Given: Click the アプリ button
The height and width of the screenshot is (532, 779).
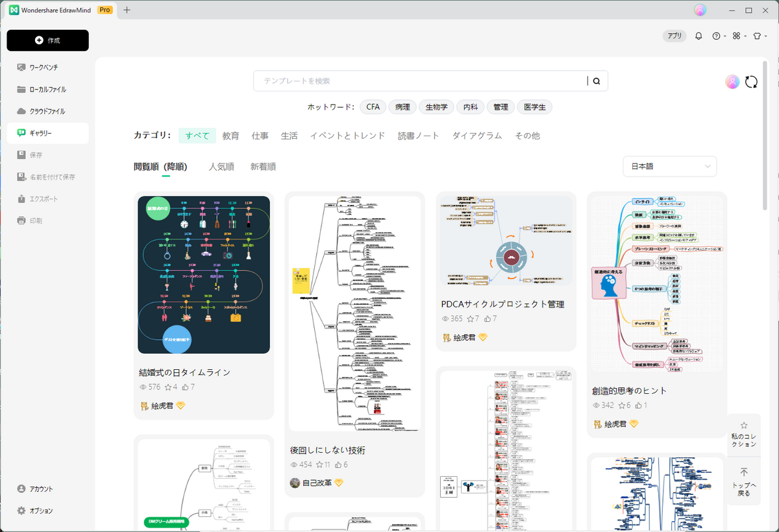Looking at the screenshot, I should (x=674, y=36).
